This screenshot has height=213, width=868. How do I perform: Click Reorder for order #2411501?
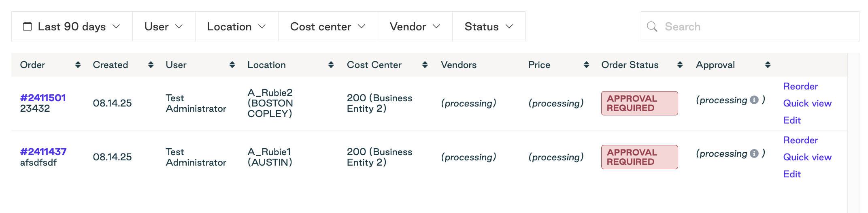(800, 86)
